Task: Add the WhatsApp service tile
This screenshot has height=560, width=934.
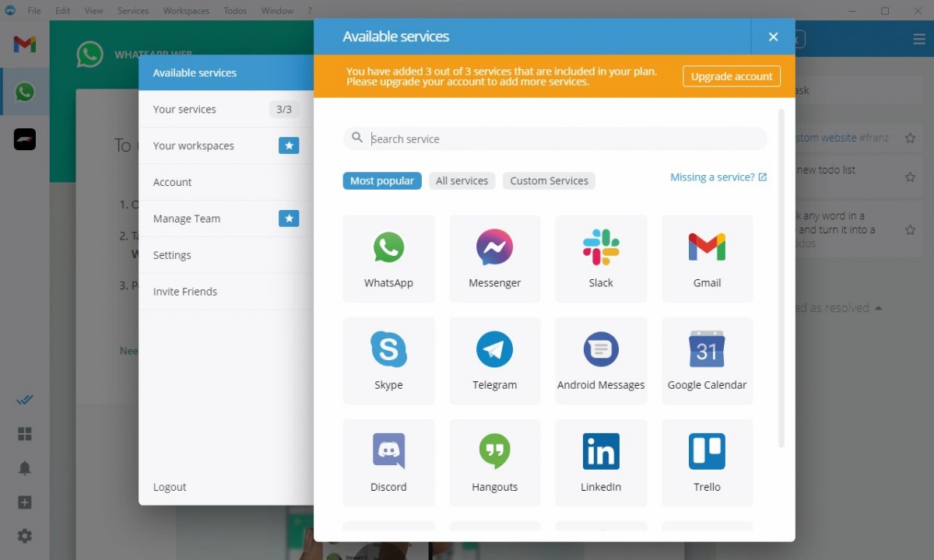Action: tap(388, 259)
